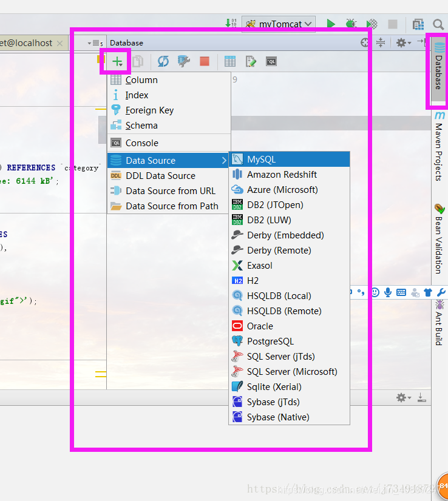The image size is (448, 501).
Task: Select SQL Server (jTds) data source
Action: click(290, 357)
